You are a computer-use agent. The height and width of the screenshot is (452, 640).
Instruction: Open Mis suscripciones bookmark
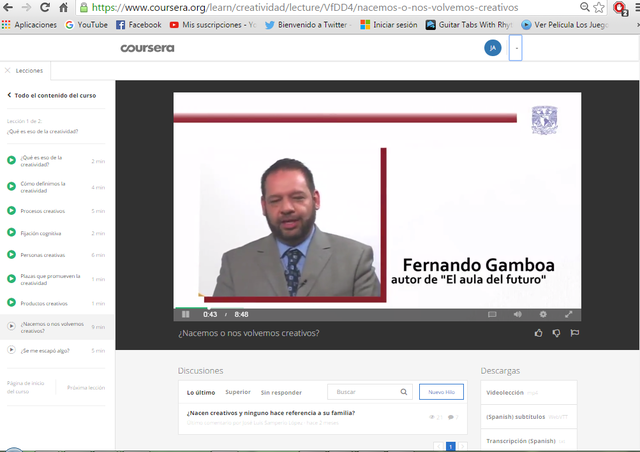pos(213,25)
